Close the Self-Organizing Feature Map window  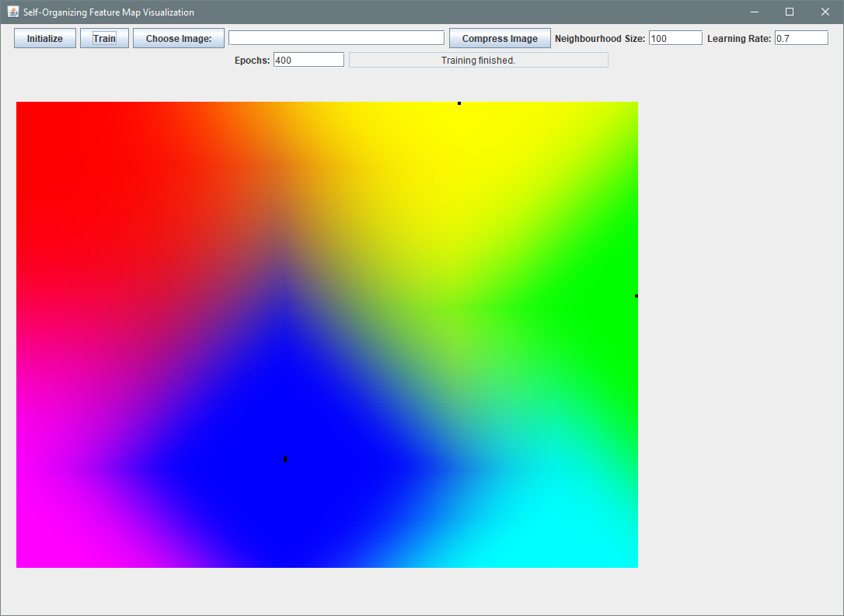(x=825, y=12)
